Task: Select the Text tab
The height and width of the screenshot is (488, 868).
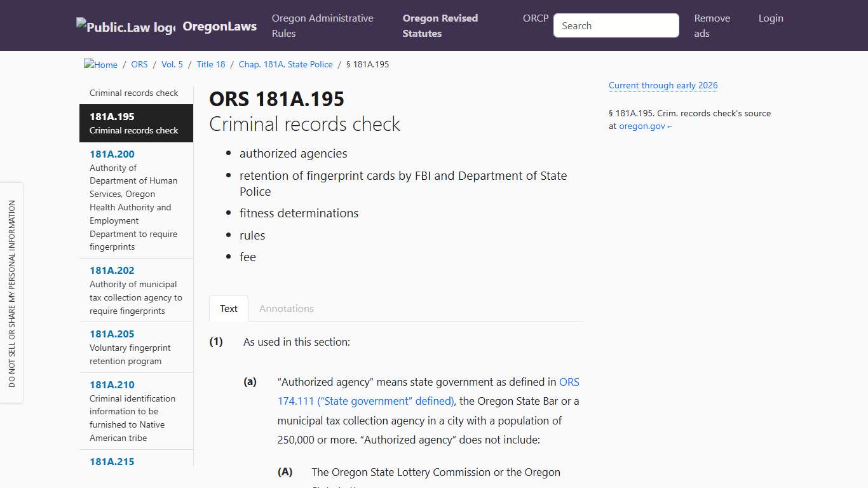Action: [x=228, y=309]
